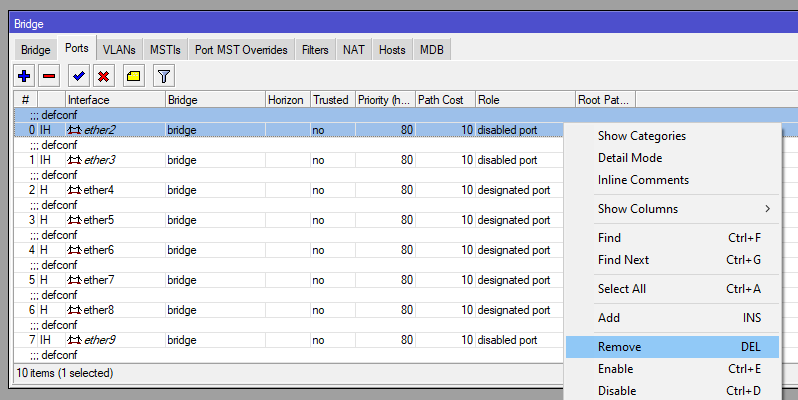Open the MDB tab
Viewport: 798px width, 400px height.
coord(432,50)
